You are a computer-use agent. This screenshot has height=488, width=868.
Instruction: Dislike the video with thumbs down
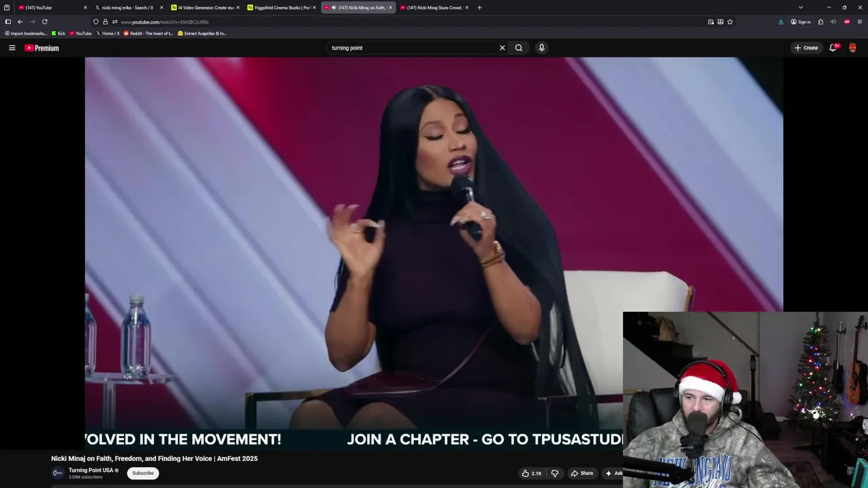pyautogui.click(x=555, y=473)
